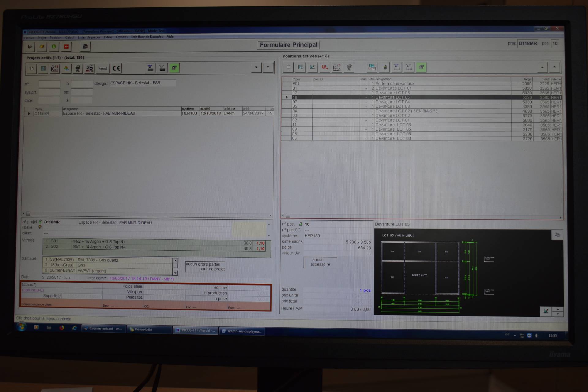The width and height of the screenshot is (588, 392).
Task: Apply filter icon in Projets toolbar
Action: click(x=150, y=68)
